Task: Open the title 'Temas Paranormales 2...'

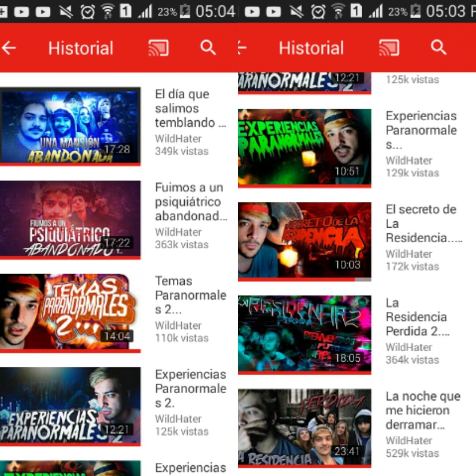Action: click(191, 295)
